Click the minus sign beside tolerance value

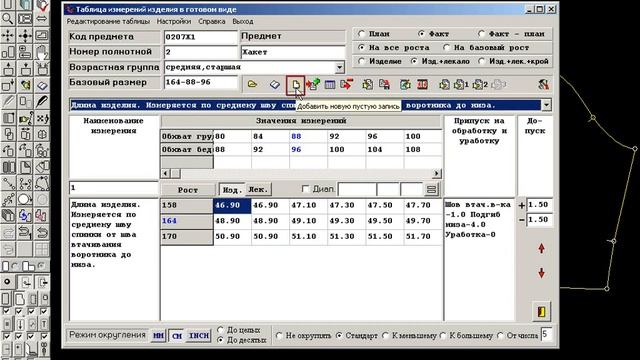[x=521, y=220]
